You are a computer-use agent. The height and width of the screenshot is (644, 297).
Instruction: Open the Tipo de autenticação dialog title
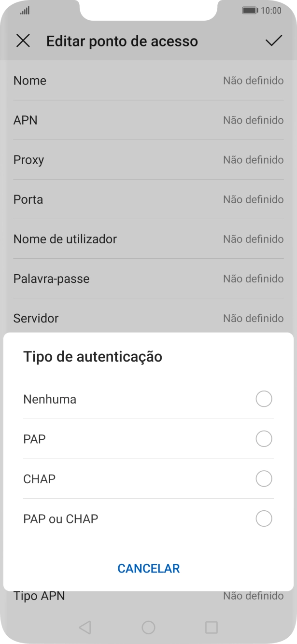pos(93,357)
